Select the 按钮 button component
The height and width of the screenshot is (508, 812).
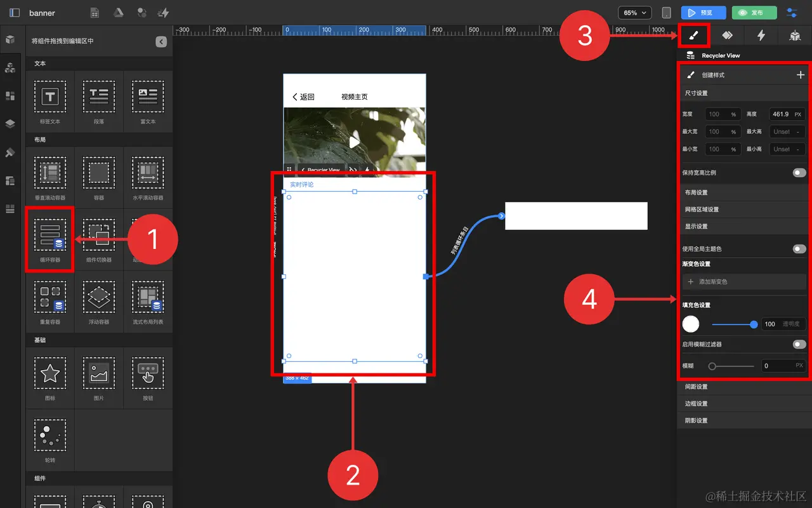148,378
